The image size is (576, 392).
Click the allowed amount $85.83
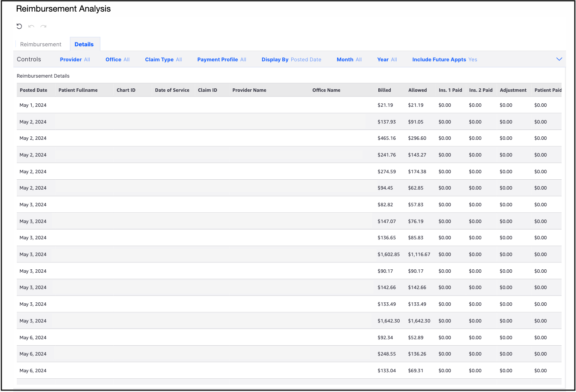pyautogui.click(x=416, y=238)
